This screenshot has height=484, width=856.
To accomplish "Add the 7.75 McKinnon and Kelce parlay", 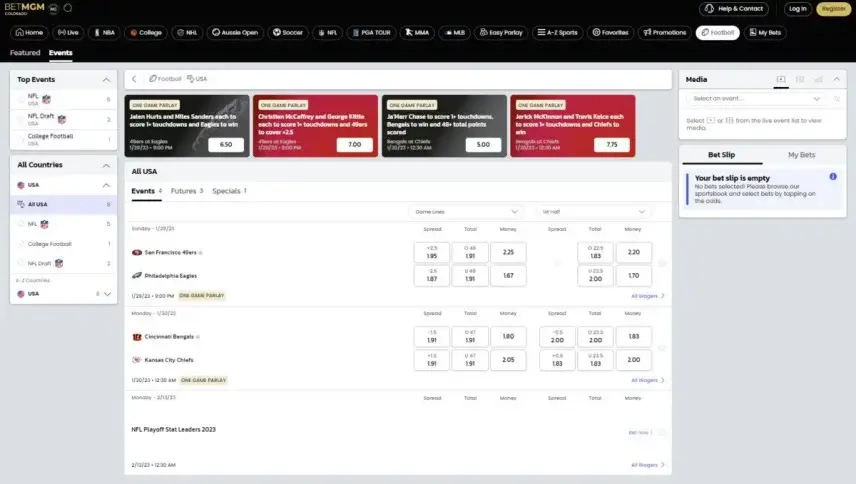I will [611, 145].
